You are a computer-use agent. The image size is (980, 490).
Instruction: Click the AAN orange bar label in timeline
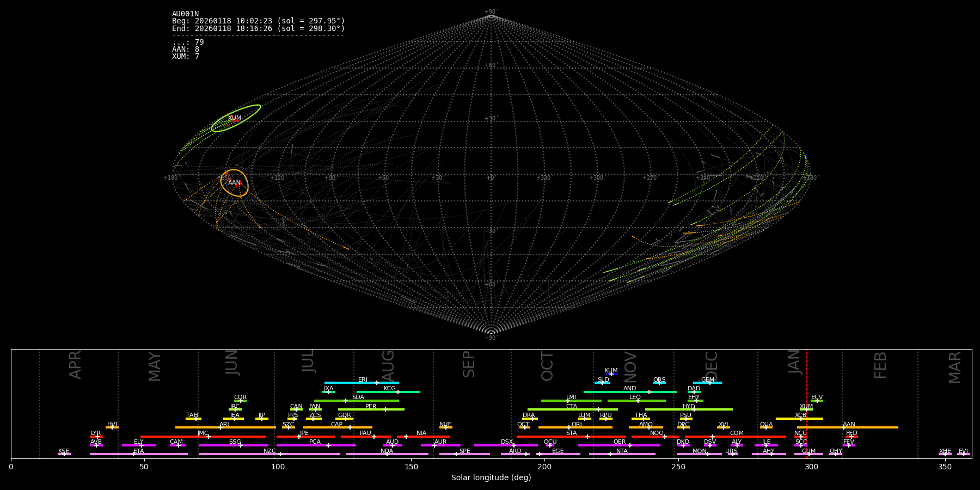849,425
